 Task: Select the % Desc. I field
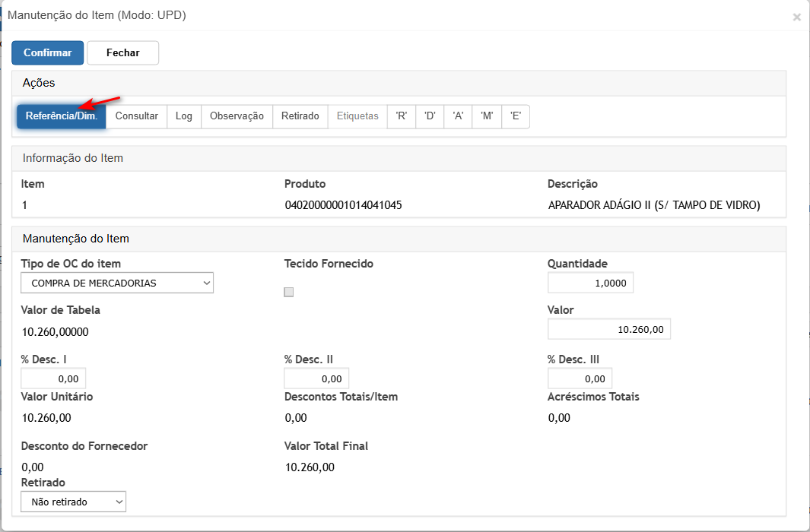pos(53,378)
